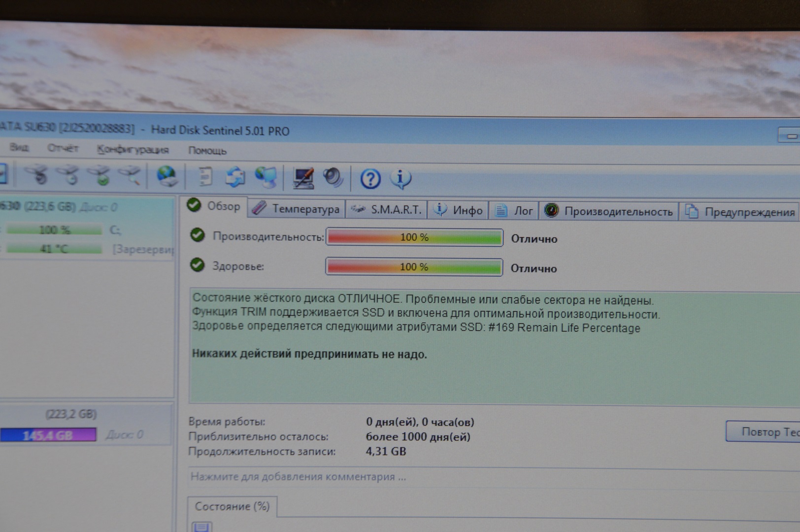This screenshot has height=532, width=800.
Task: Open the Конфигурация menu
Action: click(133, 149)
